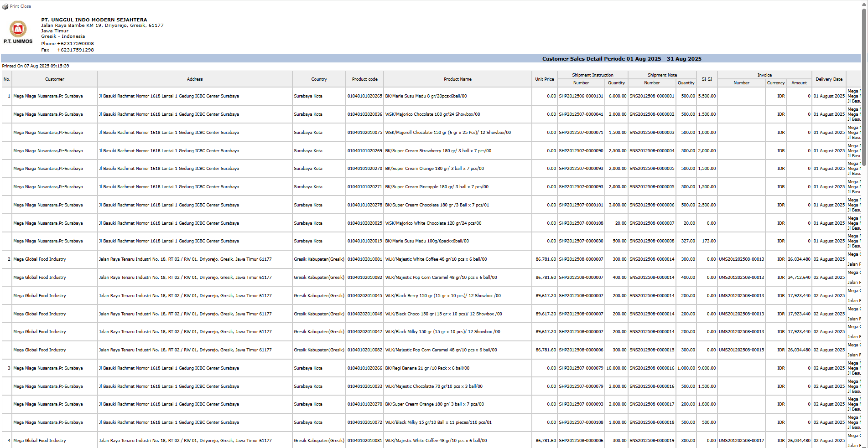This screenshot has height=448, width=868.
Task: Click the Close link
Action: [x=26, y=6]
